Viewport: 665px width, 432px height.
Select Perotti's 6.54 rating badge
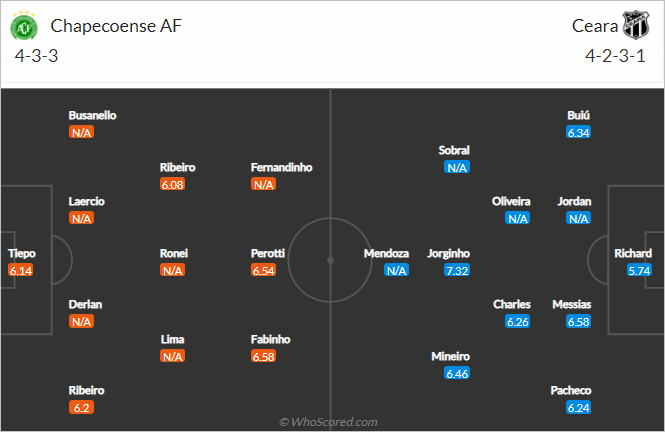263,270
